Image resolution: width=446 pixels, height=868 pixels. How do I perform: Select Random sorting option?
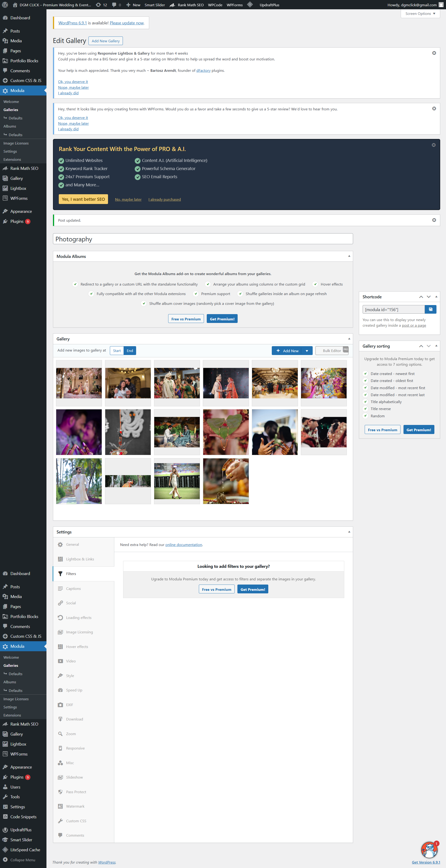pos(377,416)
